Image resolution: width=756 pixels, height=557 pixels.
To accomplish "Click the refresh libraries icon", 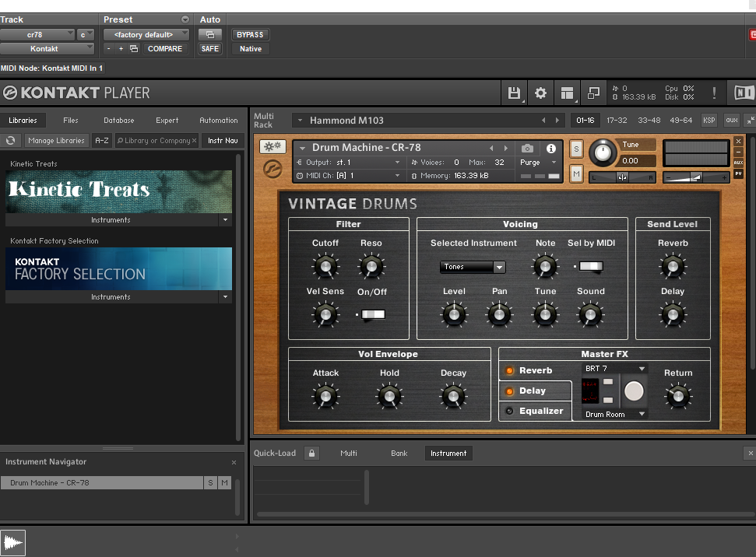I will [x=11, y=140].
